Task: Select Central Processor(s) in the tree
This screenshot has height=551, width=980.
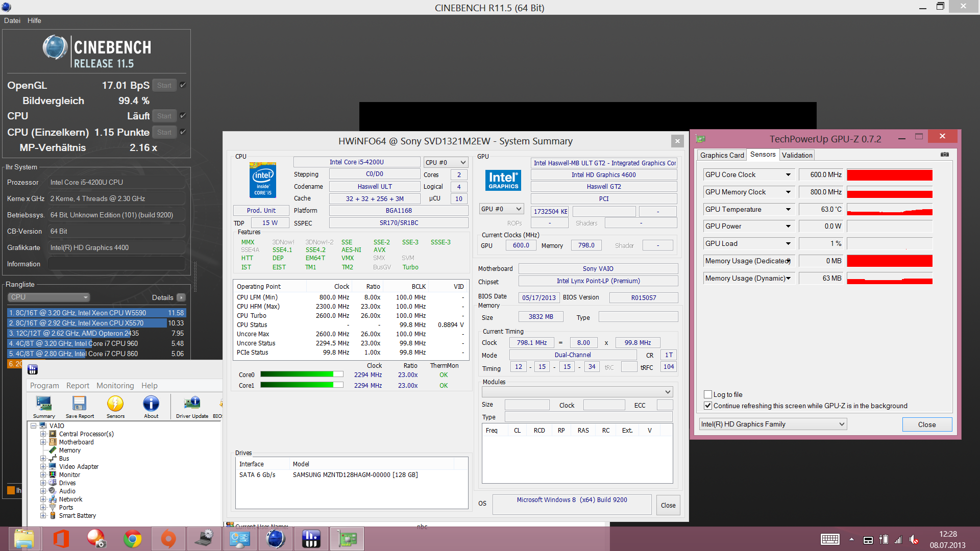Action: [x=86, y=434]
